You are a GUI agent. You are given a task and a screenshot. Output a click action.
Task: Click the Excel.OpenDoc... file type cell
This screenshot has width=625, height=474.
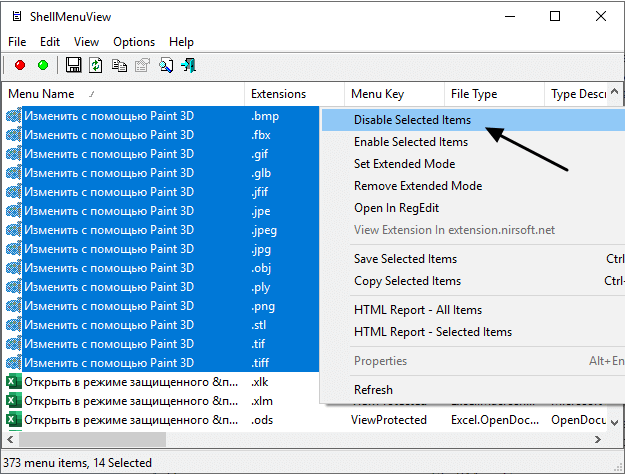pos(495,420)
